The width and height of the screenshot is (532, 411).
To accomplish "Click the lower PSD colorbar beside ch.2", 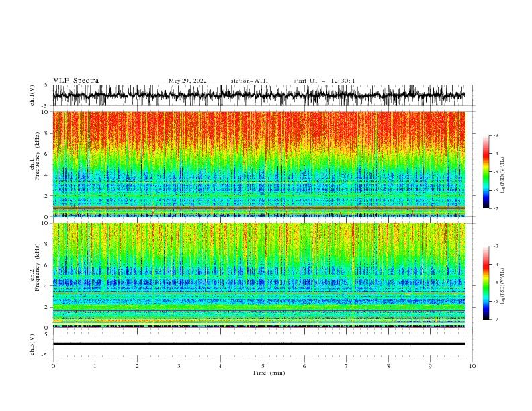I will click(x=486, y=283).
